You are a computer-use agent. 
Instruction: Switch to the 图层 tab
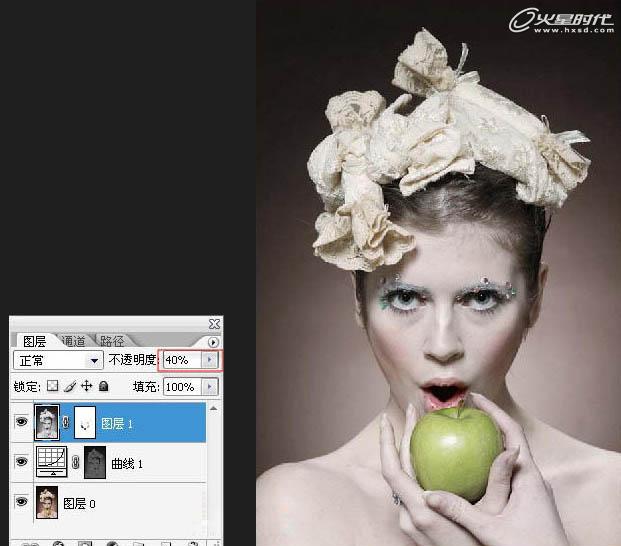(x=34, y=341)
